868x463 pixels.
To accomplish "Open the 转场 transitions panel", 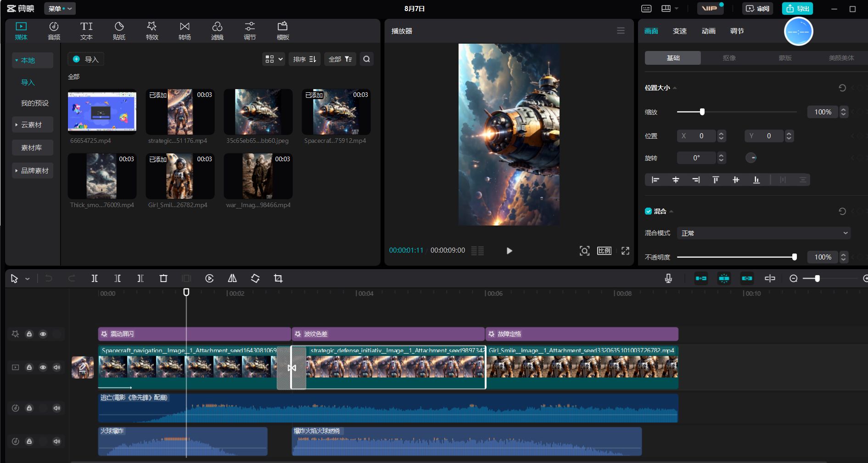I will point(185,31).
